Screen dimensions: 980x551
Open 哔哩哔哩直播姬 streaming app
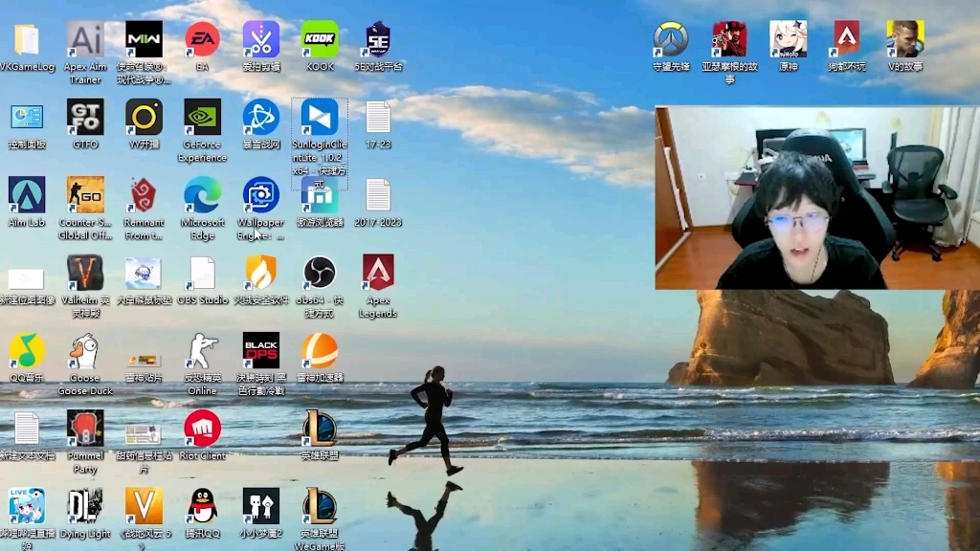pos(26,506)
